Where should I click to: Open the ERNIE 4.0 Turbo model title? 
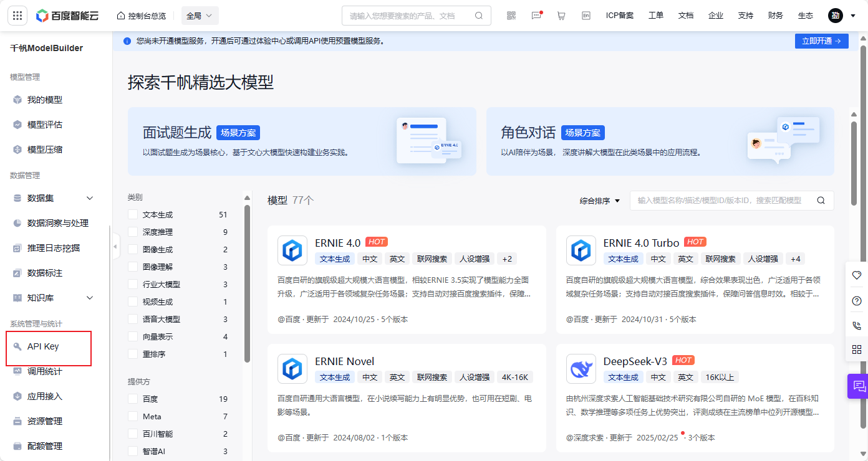[x=641, y=242]
